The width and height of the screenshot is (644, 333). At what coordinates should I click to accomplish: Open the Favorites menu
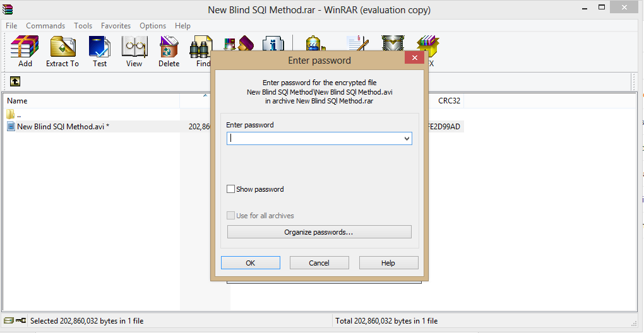point(116,25)
